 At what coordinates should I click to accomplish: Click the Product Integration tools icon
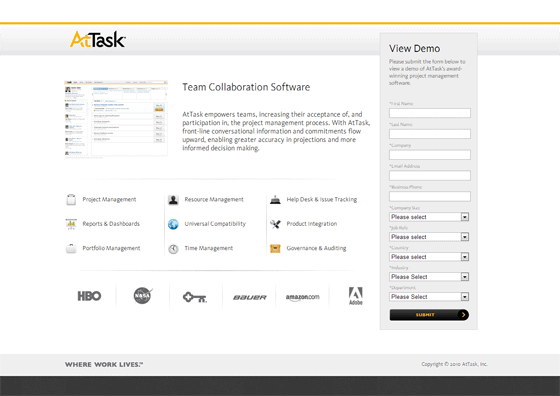click(275, 224)
